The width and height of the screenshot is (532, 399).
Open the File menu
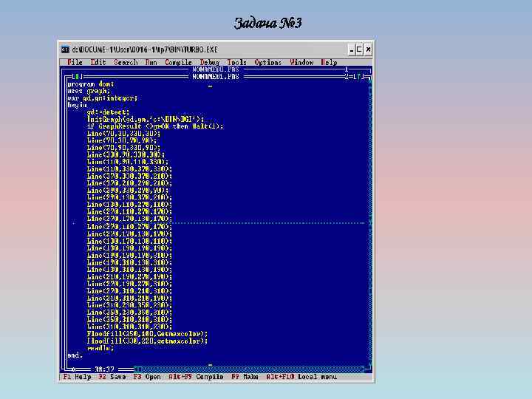75,62
